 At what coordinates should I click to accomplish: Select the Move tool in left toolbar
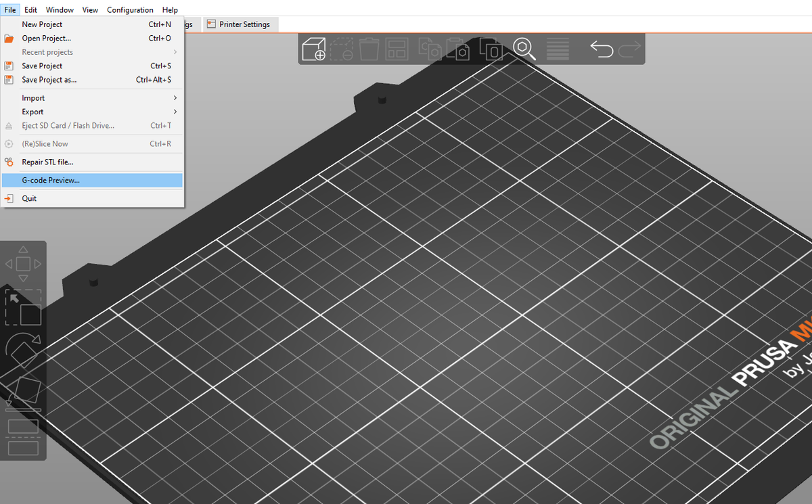coord(23,264)
